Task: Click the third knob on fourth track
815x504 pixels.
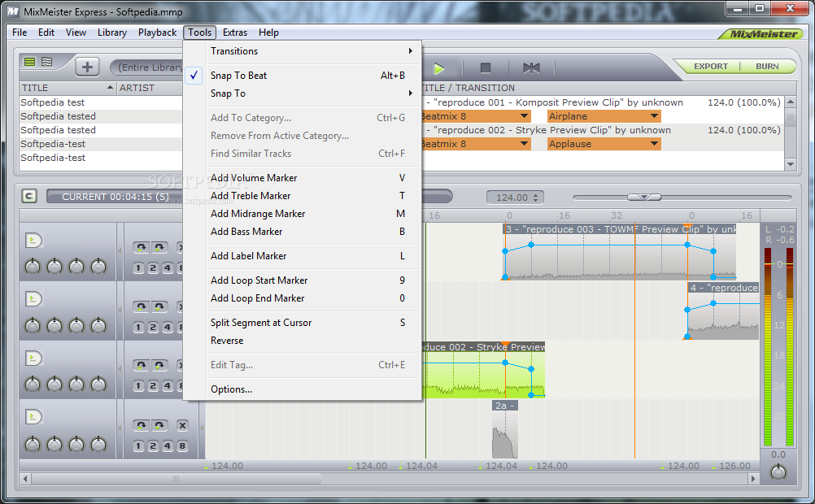Action: (76, 444)
